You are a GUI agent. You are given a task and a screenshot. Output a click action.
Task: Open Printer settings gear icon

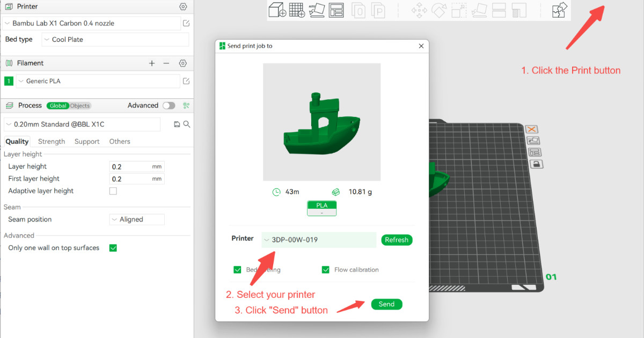click(183, 6)
